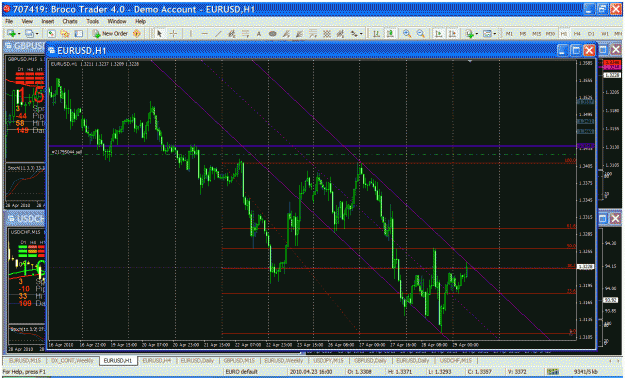
Task: Switch to M30 timeframe
Action: tap(550, 34)
